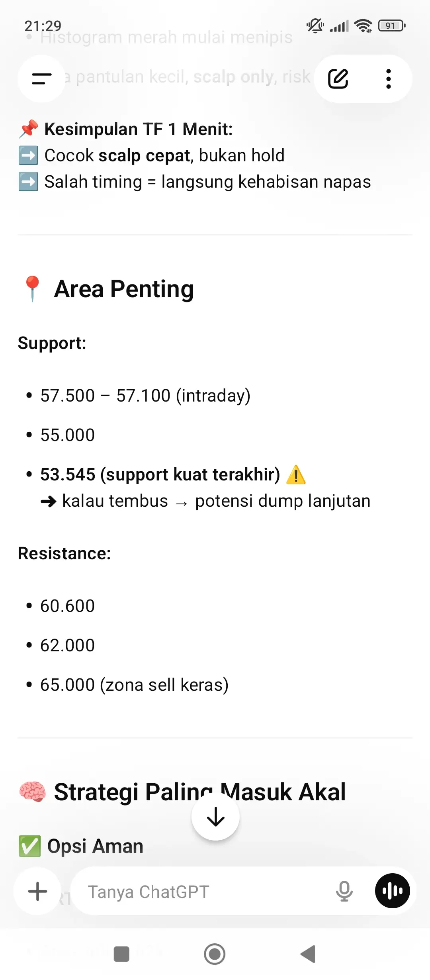Viewport: 430px width, 980px height.
Task: Launch voice mode with waveform button
Action: (x=393, y=891)
